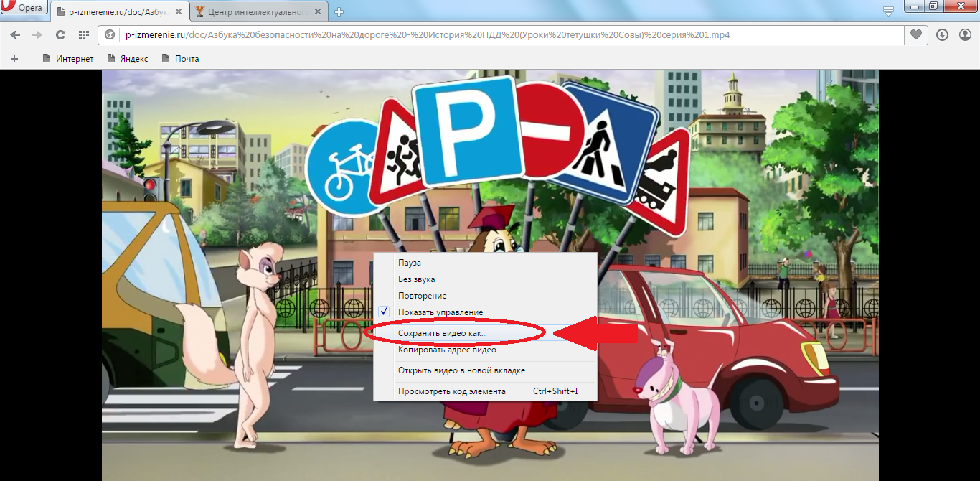This screenshot has height=481, width=980.
Task: Open a new tab with the plus button
Action: pyautogui.click(x=339, y=11)
